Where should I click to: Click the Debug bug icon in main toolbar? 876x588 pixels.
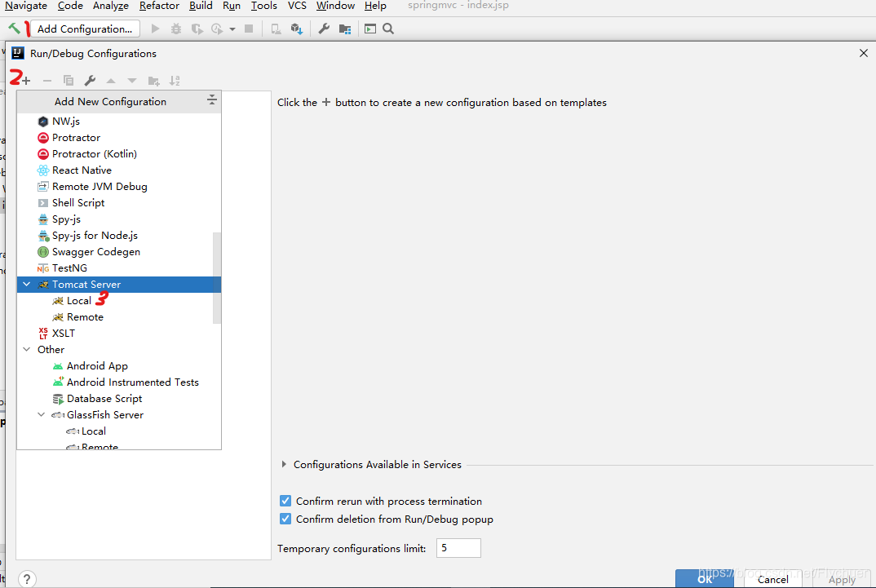(x=176, y=29)
